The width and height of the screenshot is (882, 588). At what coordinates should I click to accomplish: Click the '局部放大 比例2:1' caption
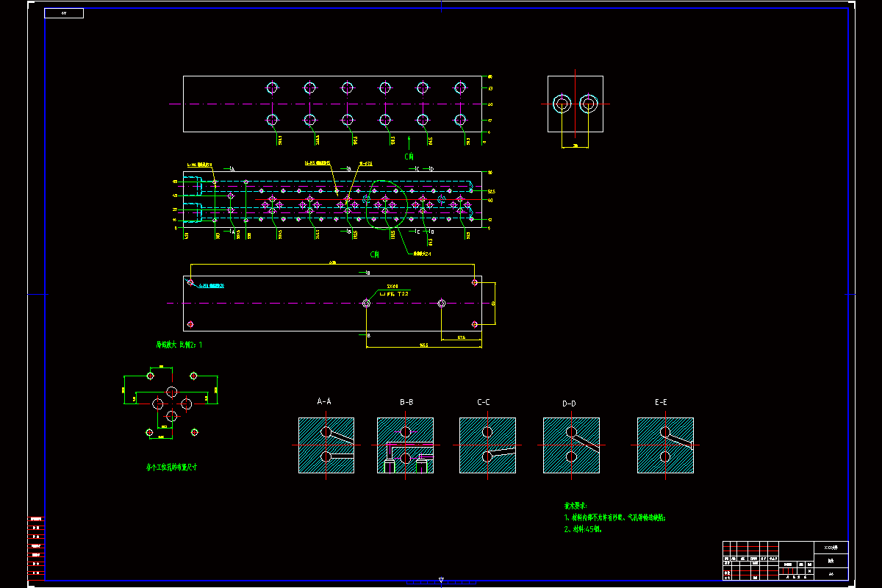(178, 344)
